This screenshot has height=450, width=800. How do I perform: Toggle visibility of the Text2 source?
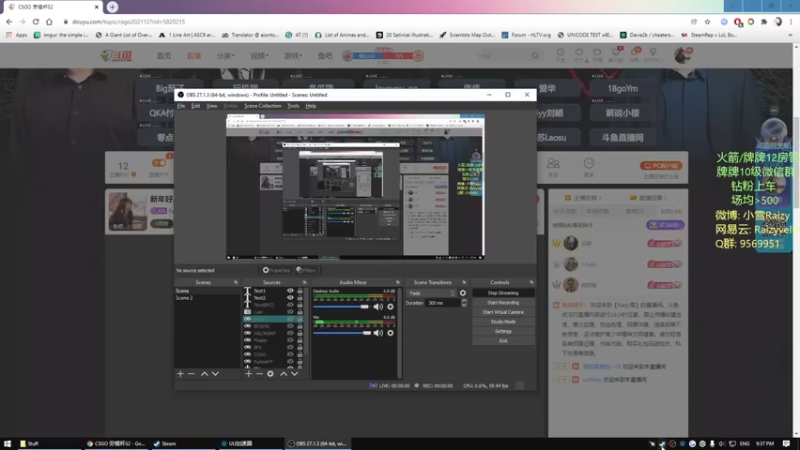click(x=290, y=298)
